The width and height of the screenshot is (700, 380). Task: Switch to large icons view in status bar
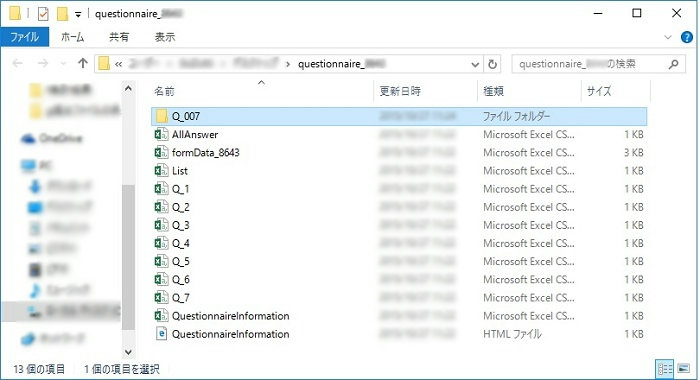tap(683, 369)
